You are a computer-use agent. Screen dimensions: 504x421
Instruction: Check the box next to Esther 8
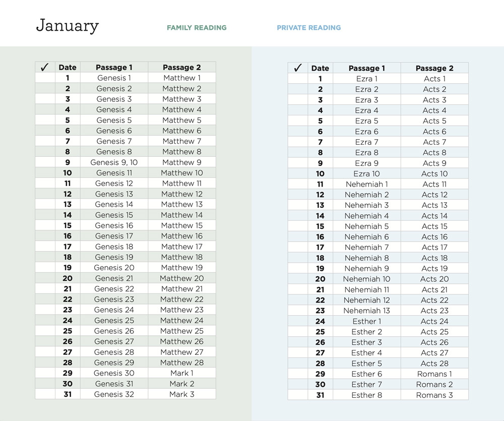click(297, 395)
